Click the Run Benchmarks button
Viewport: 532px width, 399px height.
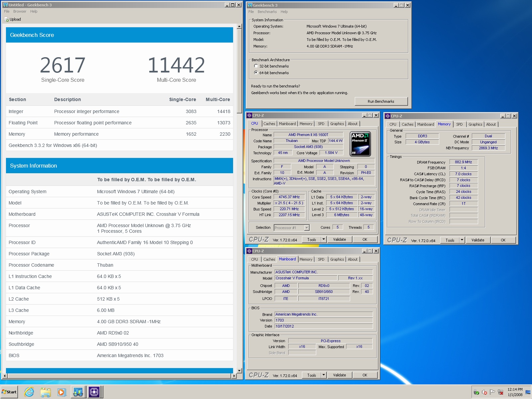click(381, 101)
